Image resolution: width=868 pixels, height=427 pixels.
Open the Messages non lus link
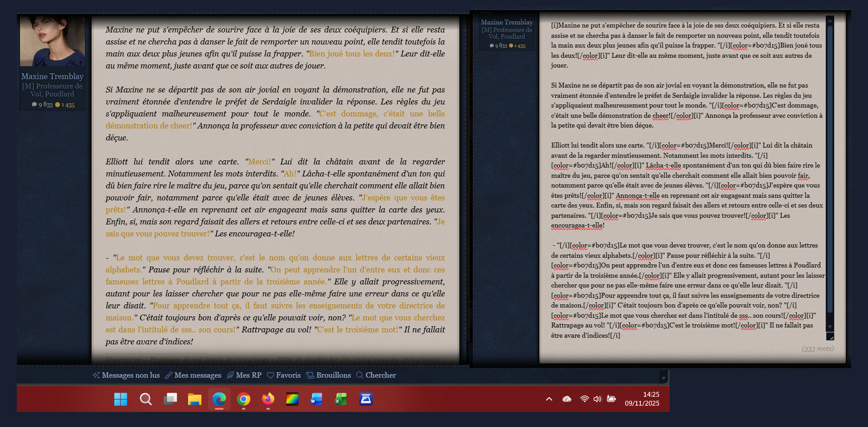126,375
